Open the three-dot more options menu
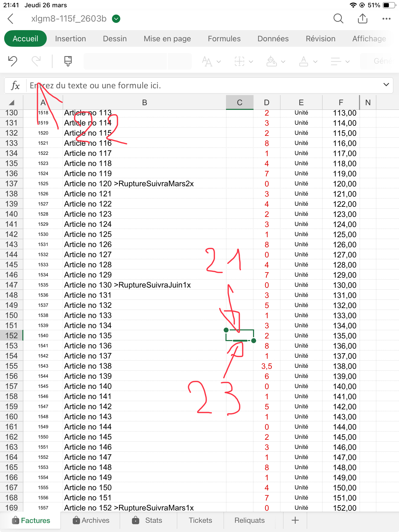The image size is (399, 532). [x=386, y=19]
